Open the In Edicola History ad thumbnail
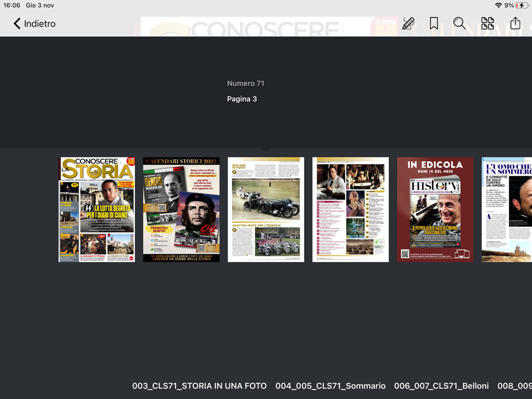Screen dimensions: 532x399 (435, 209)
